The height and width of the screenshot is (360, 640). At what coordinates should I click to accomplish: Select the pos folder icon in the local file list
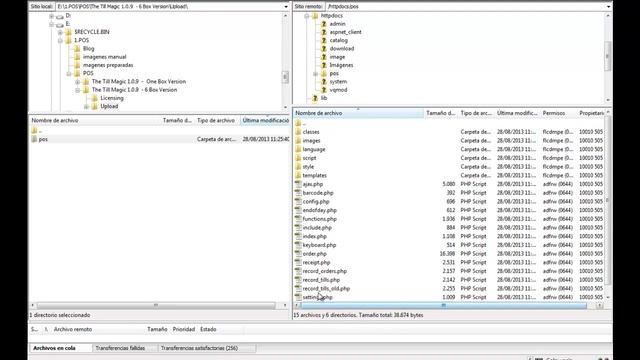[34, 139]
